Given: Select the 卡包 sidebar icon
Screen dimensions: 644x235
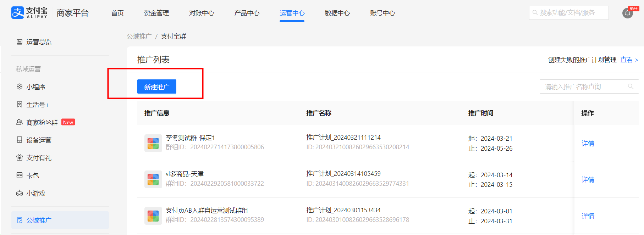Looking at the screenshot, I should pyautogui.click(x=20, y=175).
